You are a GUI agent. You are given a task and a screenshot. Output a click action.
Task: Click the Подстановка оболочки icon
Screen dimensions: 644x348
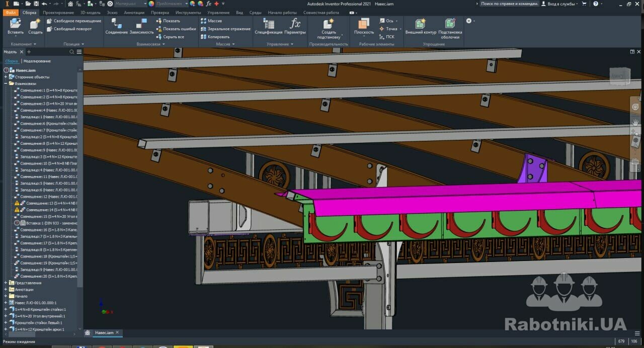point(450,24)
